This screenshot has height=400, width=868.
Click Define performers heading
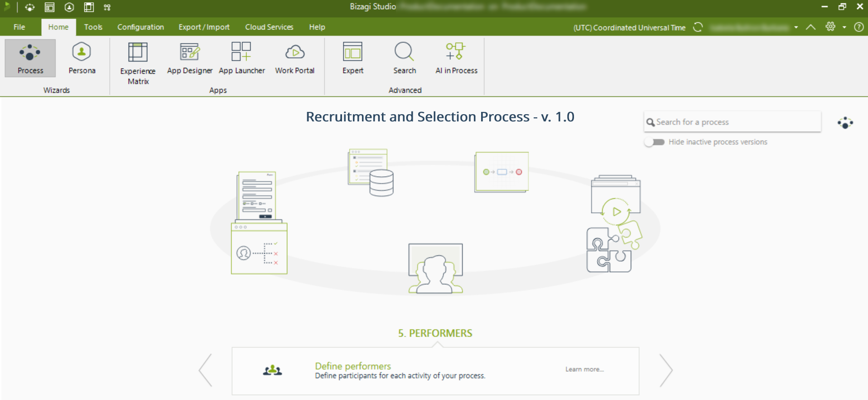[x=352, y=366]
